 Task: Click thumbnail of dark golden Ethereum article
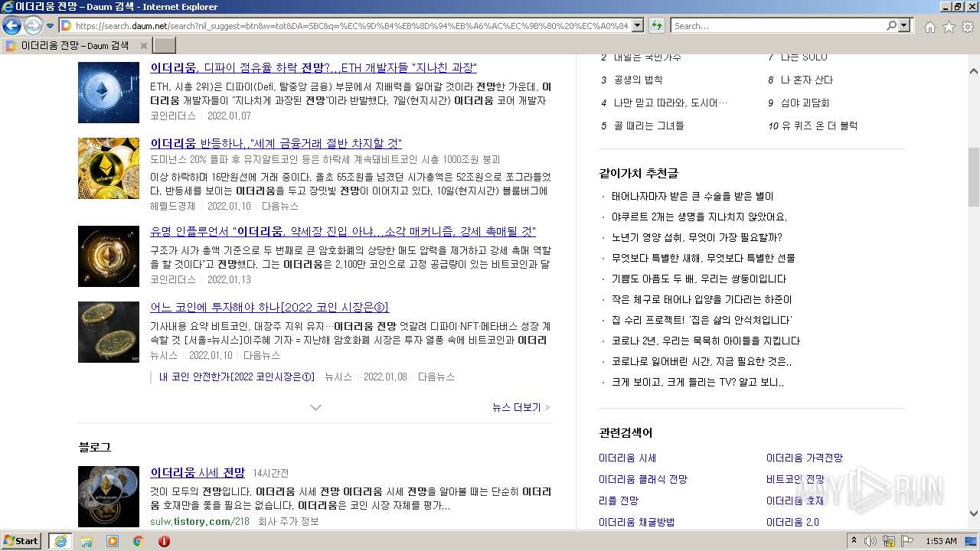point(109,256)
